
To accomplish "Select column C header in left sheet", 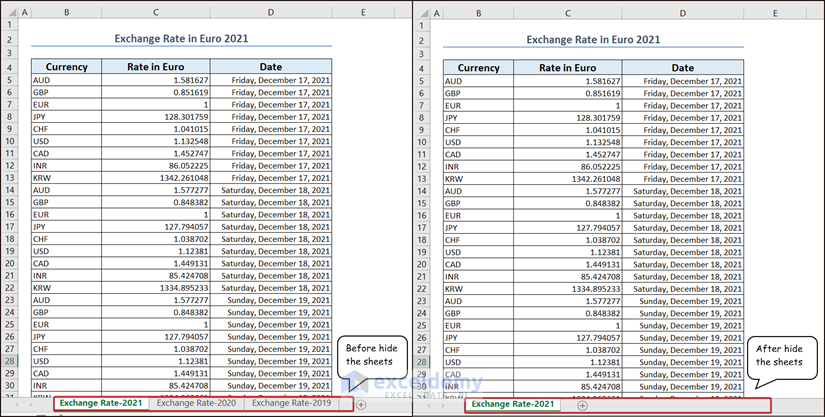I will click(156, 13).
